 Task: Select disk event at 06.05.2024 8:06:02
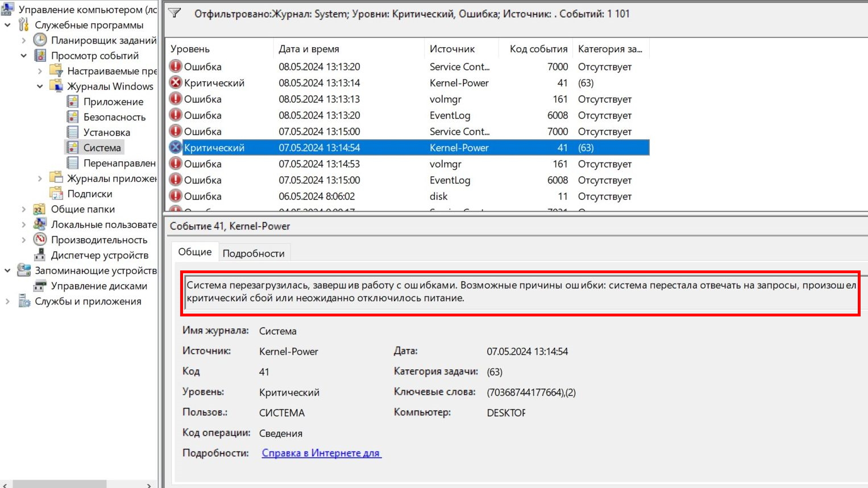point(408,196)
